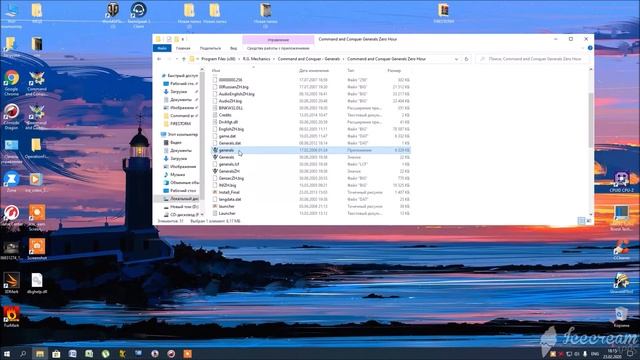Image resolution: width=640 pixels, height=360 pixels.
Task: Click the file list vertical scrollbar
Action: point(591,120)
